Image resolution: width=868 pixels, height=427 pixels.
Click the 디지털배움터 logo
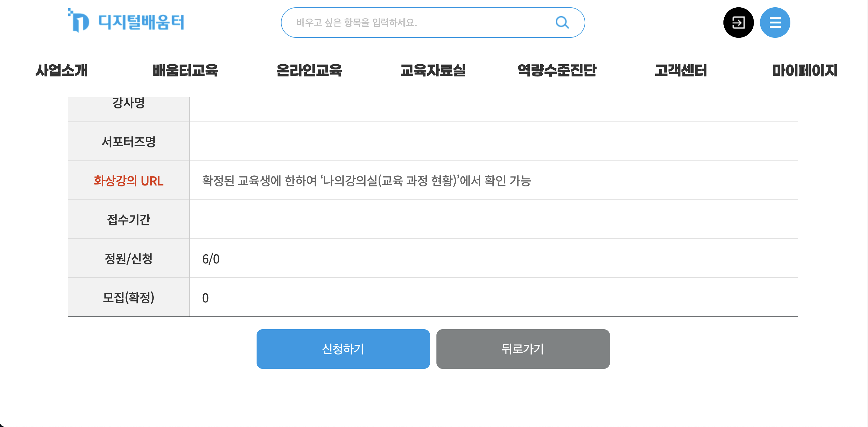[126, 22]
